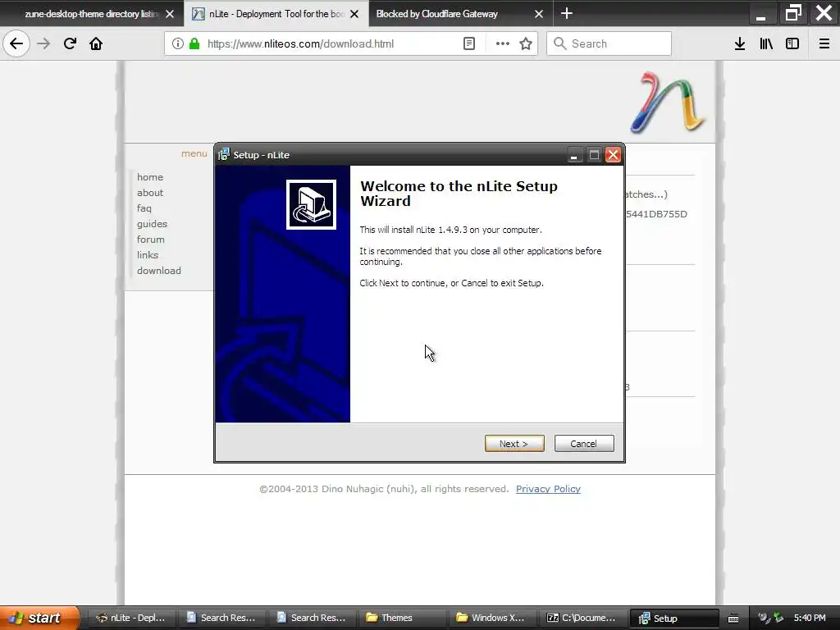This screenshot has height=630, width=840.
Task: Show site information icon in address bar
Action: pos(178,44)
